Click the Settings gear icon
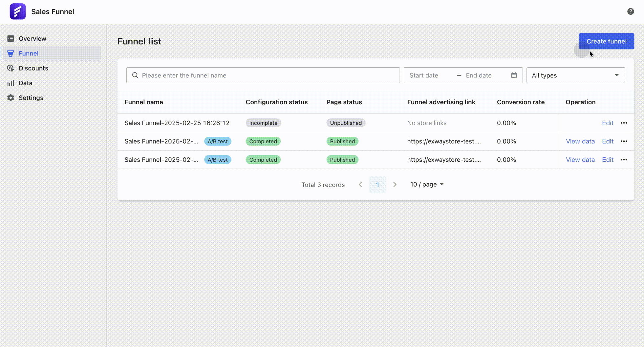Screen dimensions: 644x347 pos(11,98)
